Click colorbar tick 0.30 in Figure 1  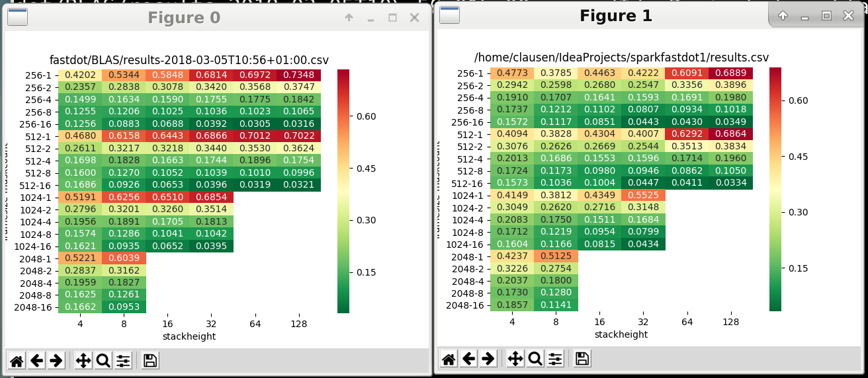point(799,212)
